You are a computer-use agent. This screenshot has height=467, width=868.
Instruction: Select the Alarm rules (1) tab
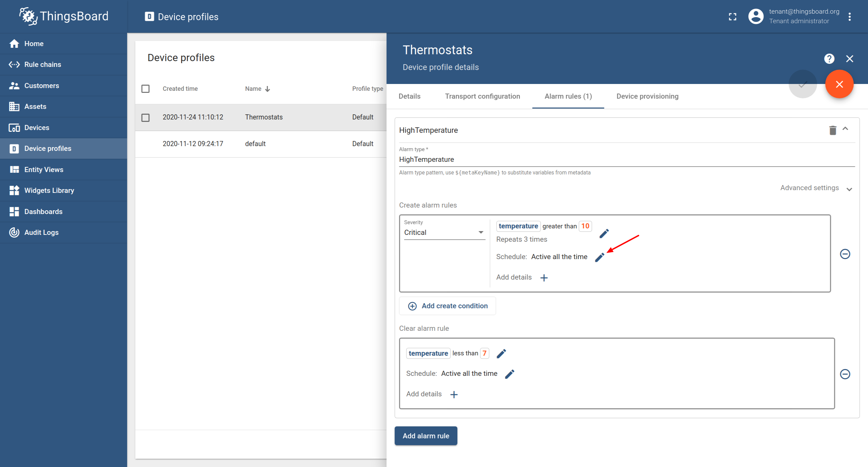[568, 97]
